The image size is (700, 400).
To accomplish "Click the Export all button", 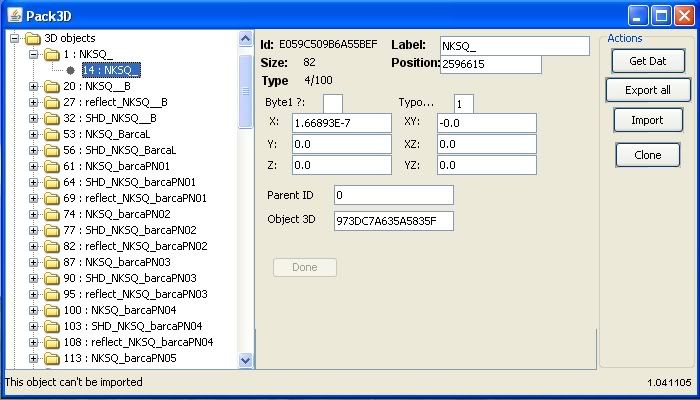I will pyautogui.click(x=648, y=90).
